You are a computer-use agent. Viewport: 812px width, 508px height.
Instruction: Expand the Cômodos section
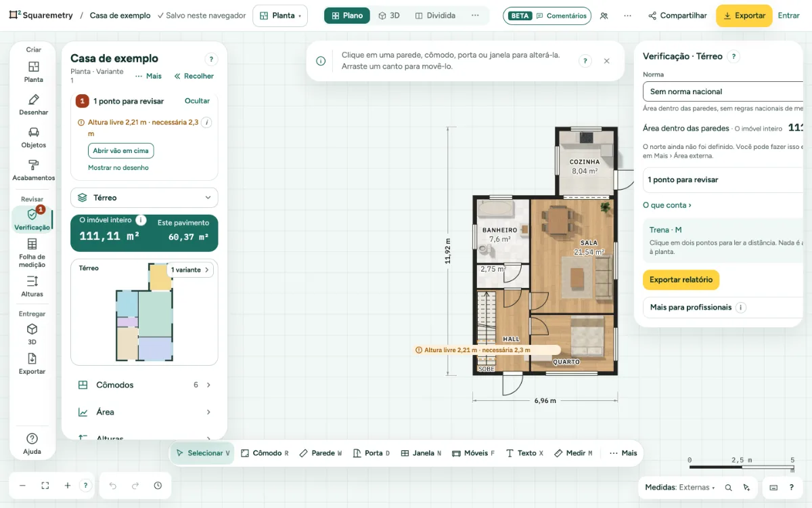tap(144, 385)
